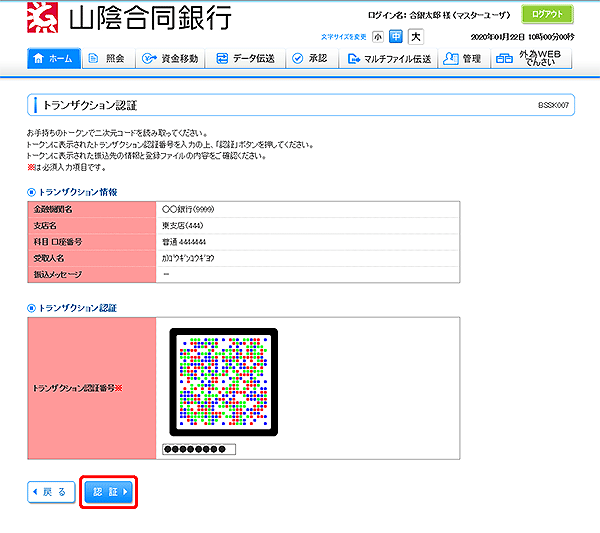Click the 照会 document icon

coord(93,58)
